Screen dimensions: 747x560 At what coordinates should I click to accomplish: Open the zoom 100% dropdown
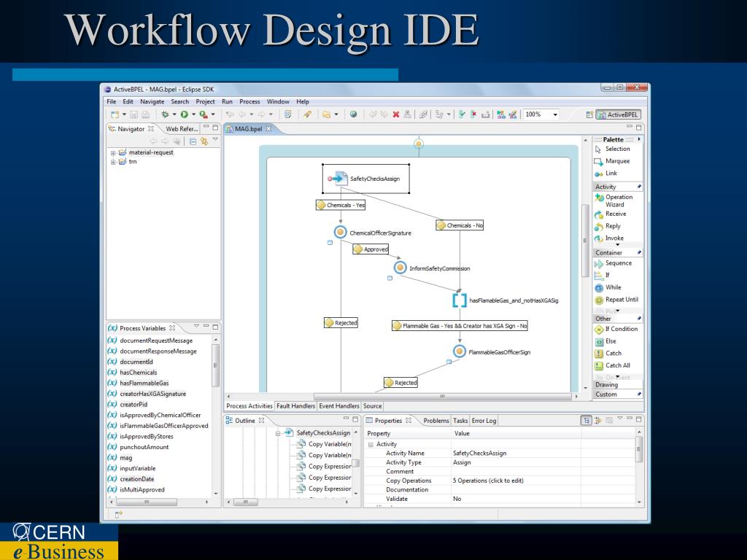click(555, 114)
